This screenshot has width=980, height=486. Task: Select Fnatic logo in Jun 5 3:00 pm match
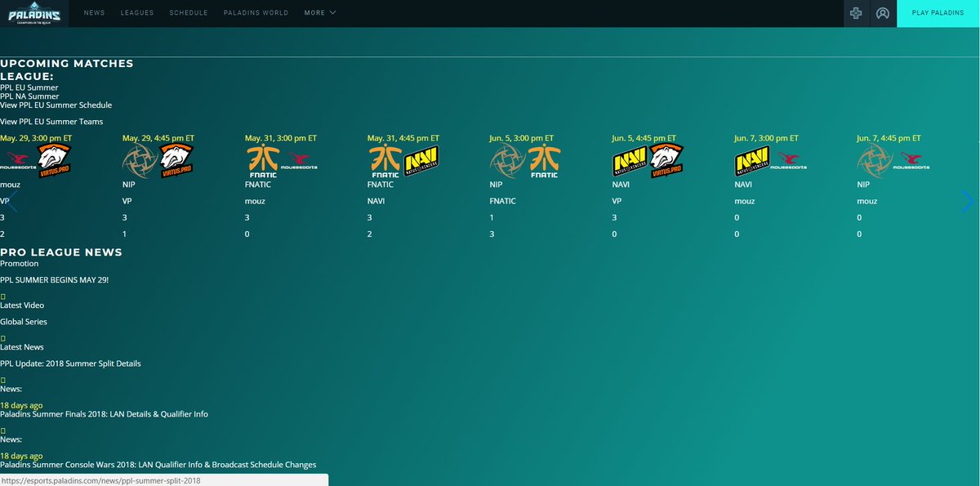point(545,161)
